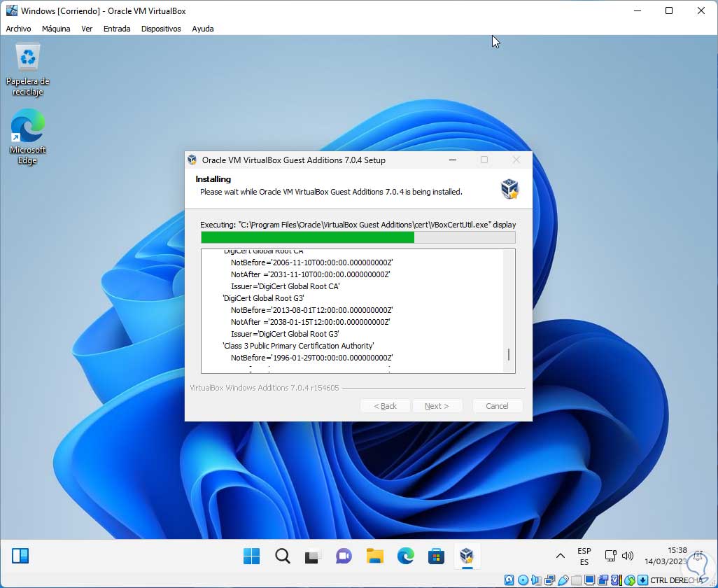Click the disabled Back button
This screenshot has height=588, width=718.
click(x=385, y=406)
